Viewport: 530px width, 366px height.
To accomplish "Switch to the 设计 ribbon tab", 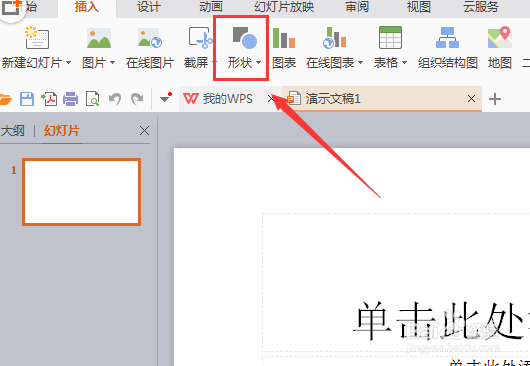I will [148, 7].
